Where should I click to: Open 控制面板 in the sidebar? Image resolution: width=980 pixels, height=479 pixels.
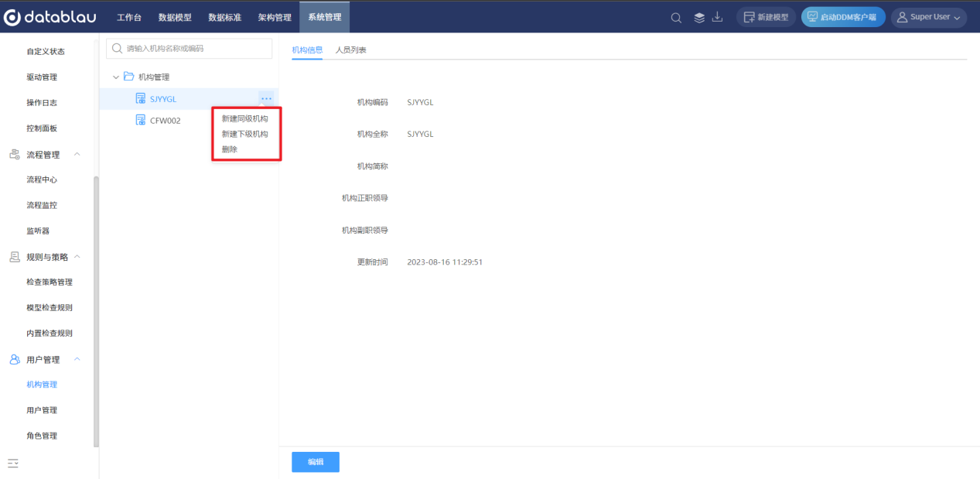[42, 128]
